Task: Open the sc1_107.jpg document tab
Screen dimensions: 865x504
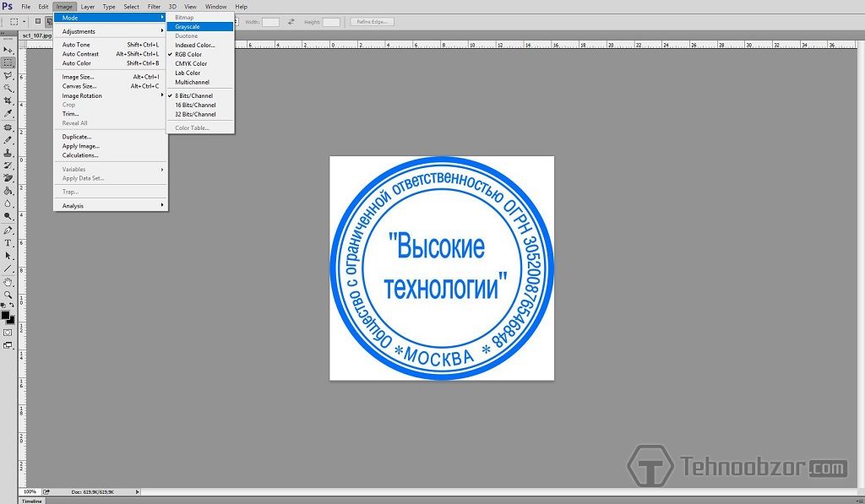Action: pos(37,35)
